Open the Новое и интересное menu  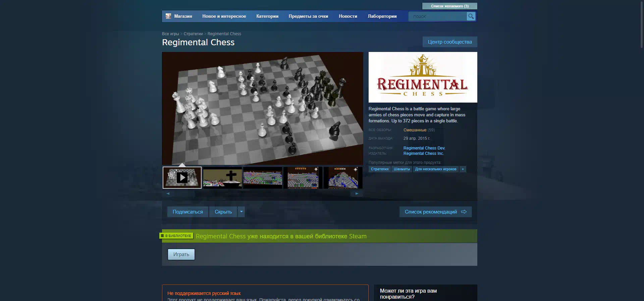[224, 16]
